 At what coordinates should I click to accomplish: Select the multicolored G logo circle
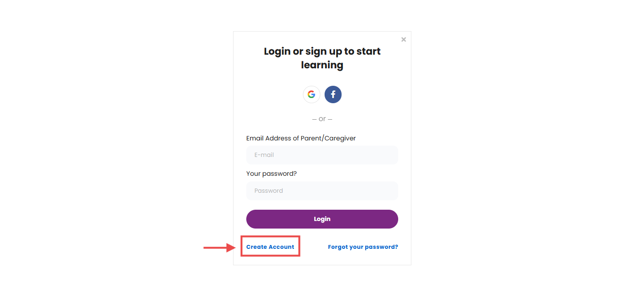(311, 94)
